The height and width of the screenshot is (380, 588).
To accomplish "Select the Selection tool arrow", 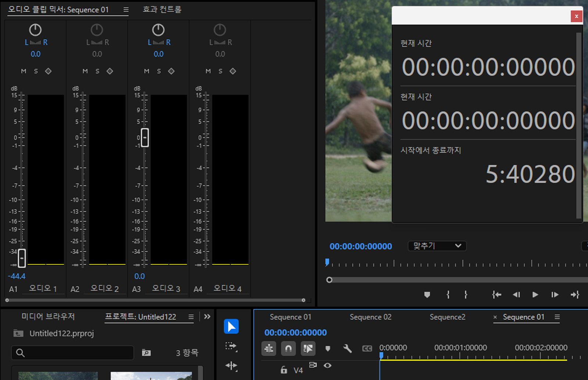I will [231, 327].
